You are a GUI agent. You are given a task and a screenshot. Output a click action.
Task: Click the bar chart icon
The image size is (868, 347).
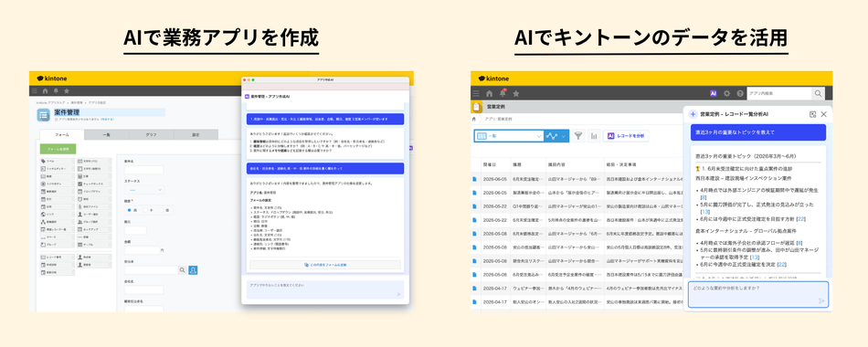594,135
